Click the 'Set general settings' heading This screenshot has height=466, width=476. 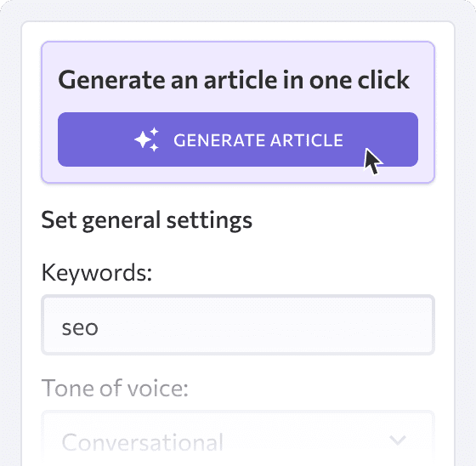click(x=146, y=220)
